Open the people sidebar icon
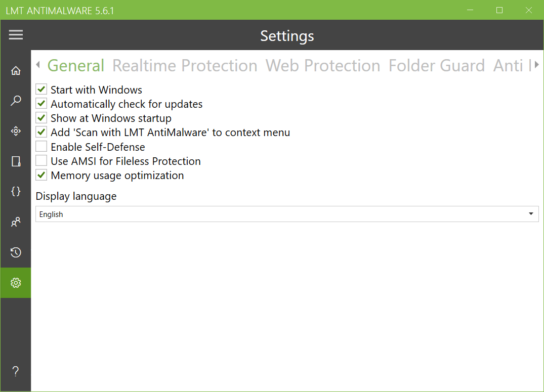 (16, 222)
